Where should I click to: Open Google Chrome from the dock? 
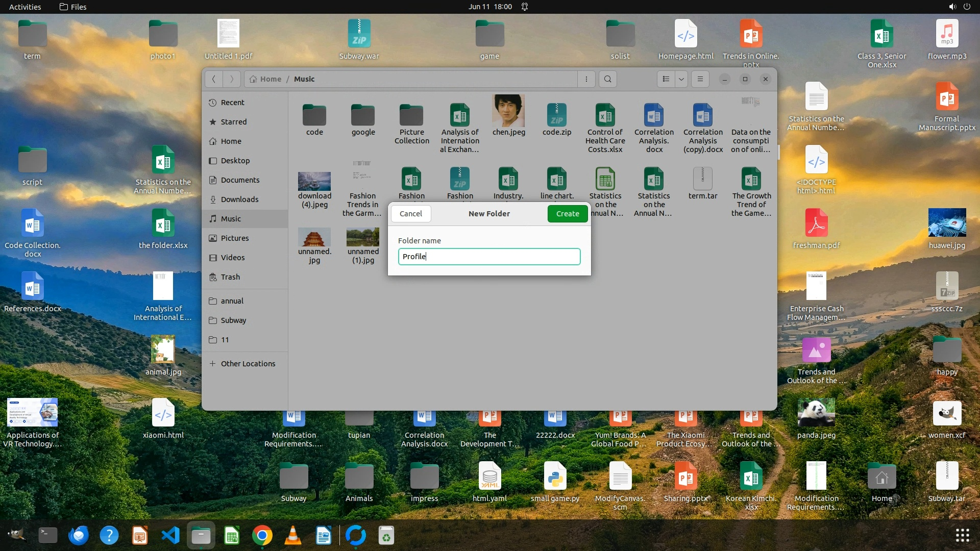pos(262,535)
